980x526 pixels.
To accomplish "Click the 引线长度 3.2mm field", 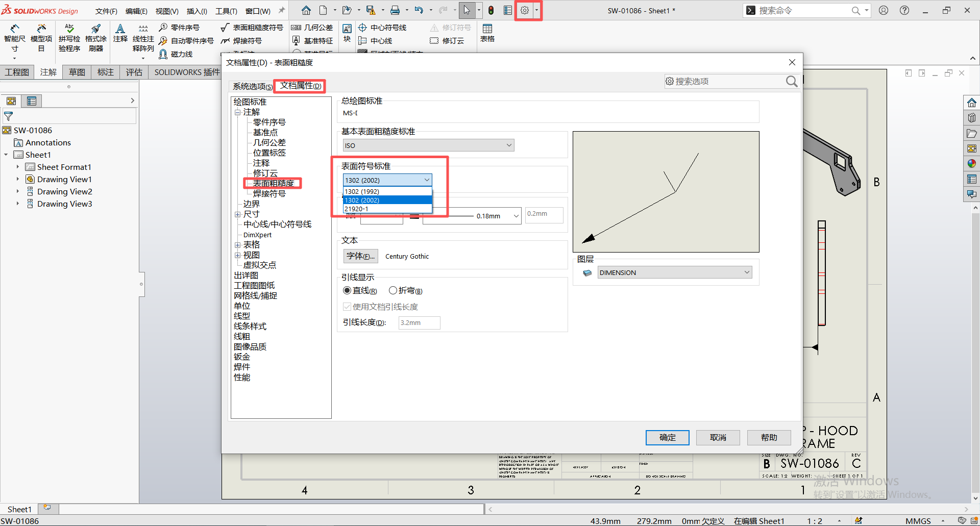I will coord(419,323).
